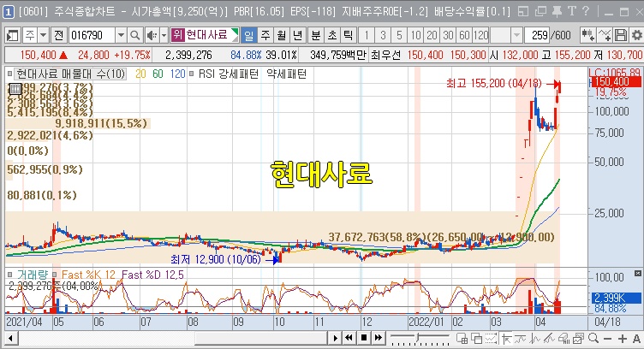Click the add indicator line icon

coord(604,35)
